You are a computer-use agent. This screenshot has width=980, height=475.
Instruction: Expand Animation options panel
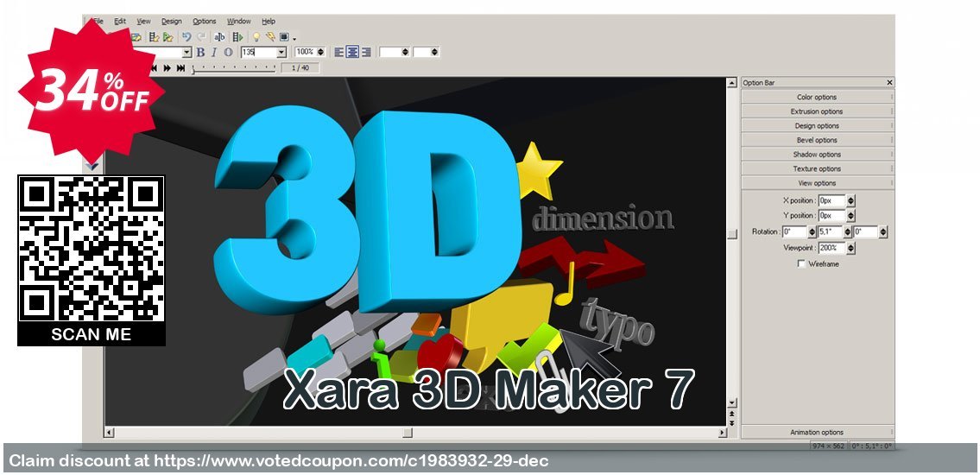818,432
